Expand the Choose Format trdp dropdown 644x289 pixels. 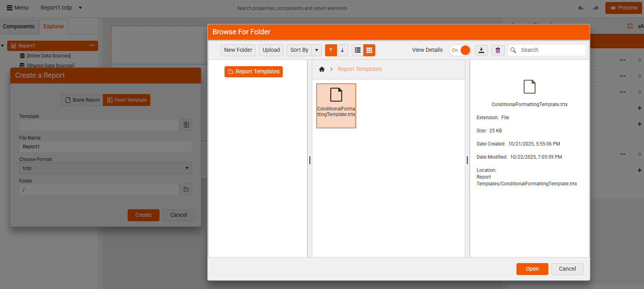[x=187, y=168]
